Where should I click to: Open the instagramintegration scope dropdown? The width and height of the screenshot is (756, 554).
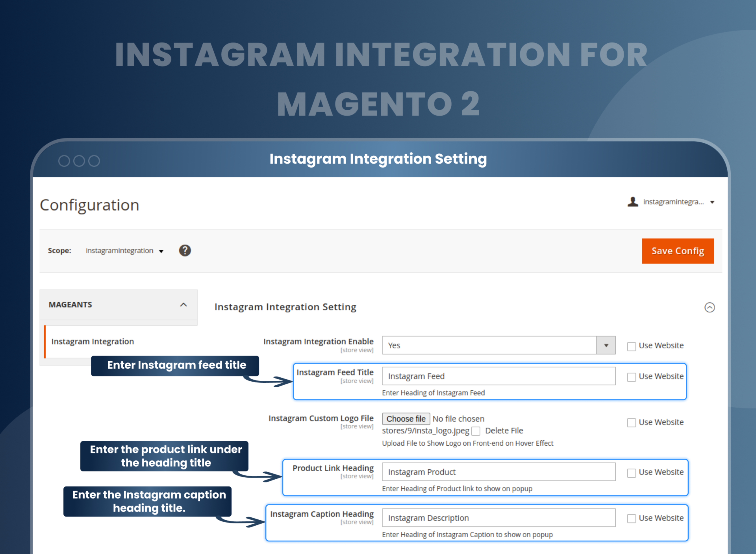point(124,251)
